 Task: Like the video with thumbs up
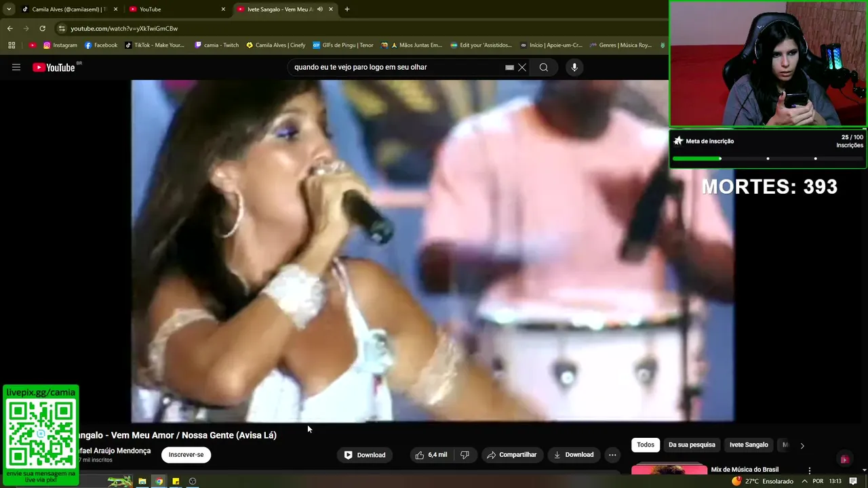[x=431, y=455]
